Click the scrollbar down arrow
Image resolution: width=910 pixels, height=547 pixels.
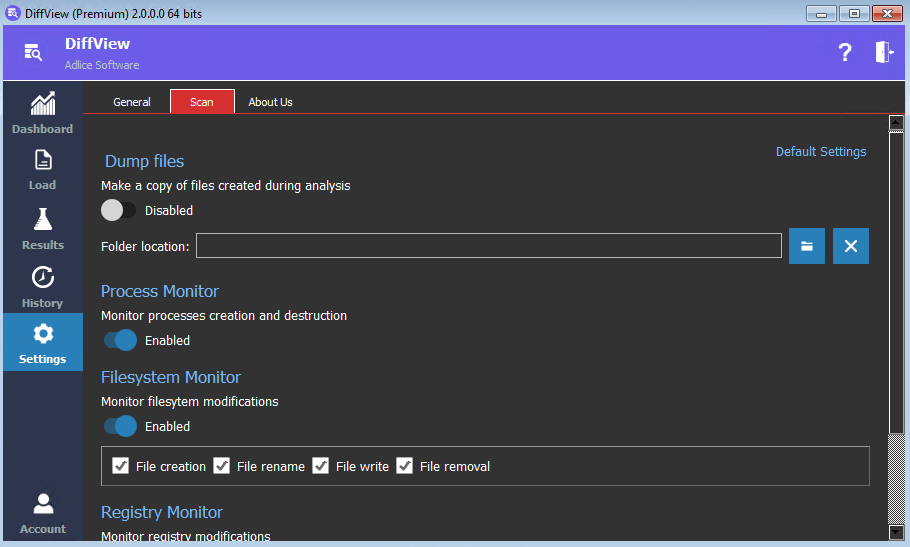(896, 531)
